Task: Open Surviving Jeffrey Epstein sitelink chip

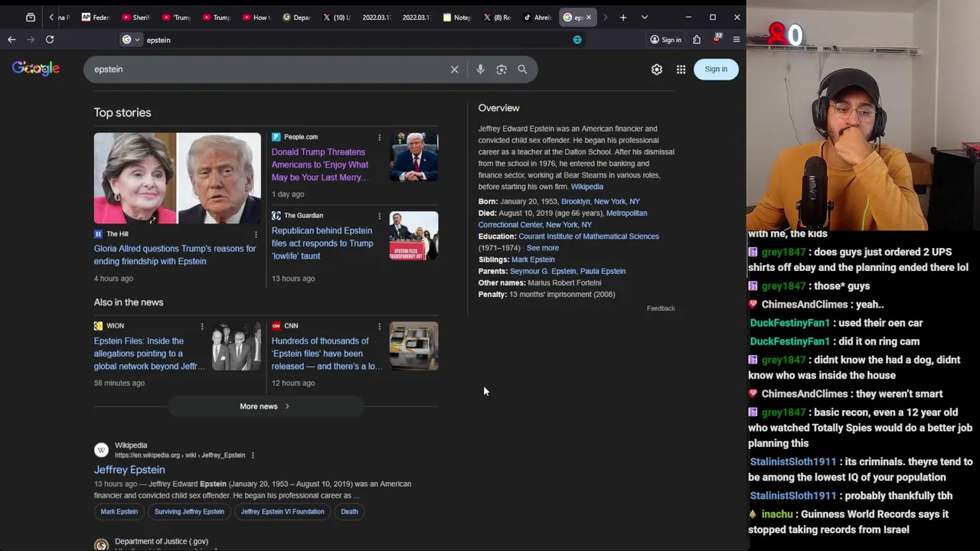Action: point(189,511)
